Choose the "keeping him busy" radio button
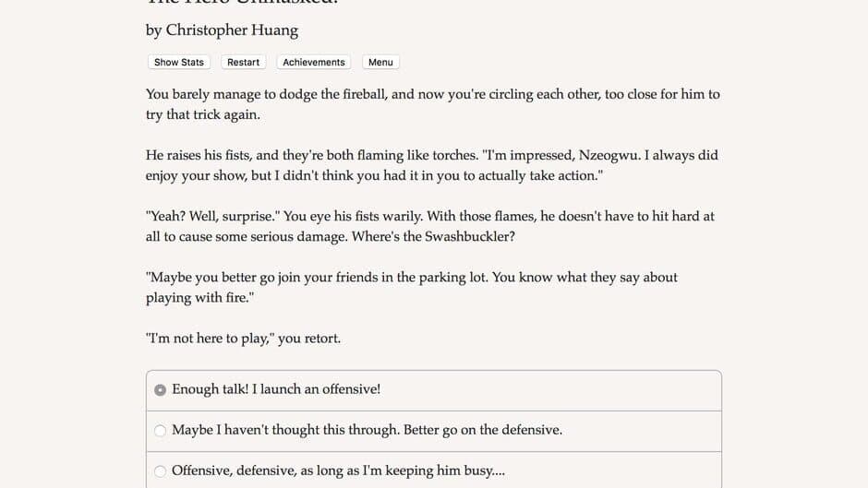This screenshot has width=868, height=488. coord(161,471)
